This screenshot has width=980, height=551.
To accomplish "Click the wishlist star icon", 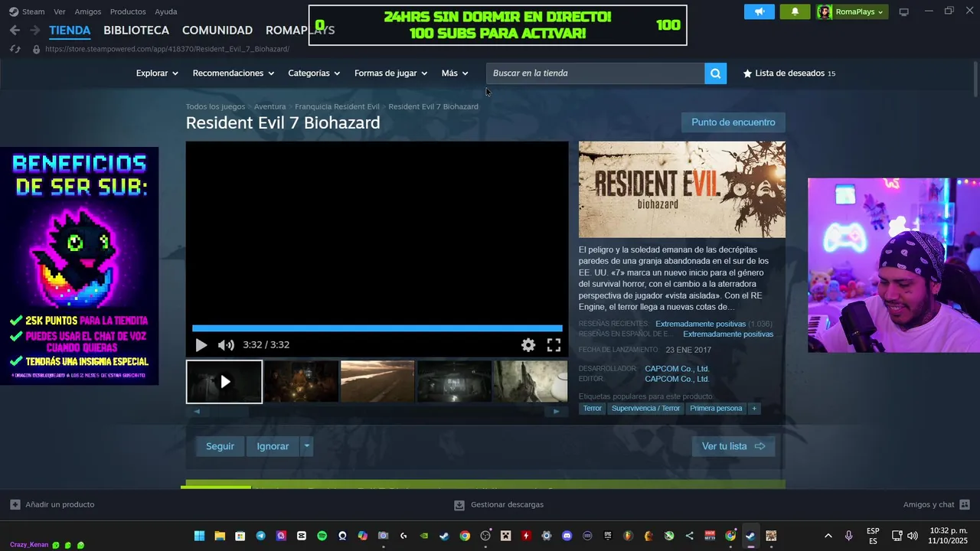I will pyautogui.click(x=747, y=73).
